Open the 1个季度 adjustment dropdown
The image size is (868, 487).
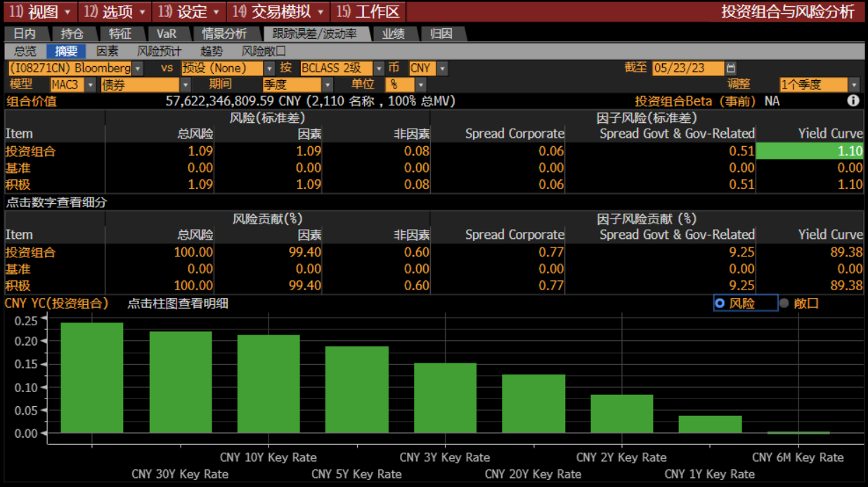pyautogui.click(x=854, y=85)
